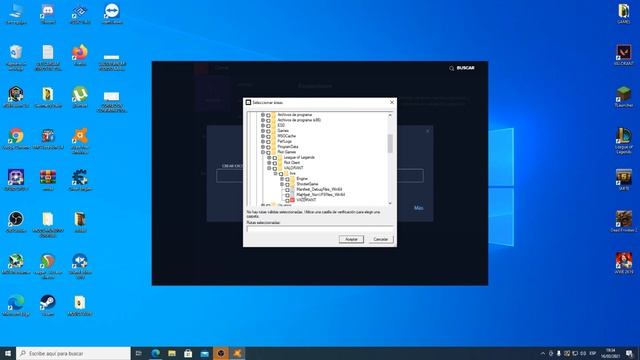Image resolution: width=640 pixels, height=360 pixels.
Task: Open the Cheat Engine desktop shortcut
Action: pos(80,180)
